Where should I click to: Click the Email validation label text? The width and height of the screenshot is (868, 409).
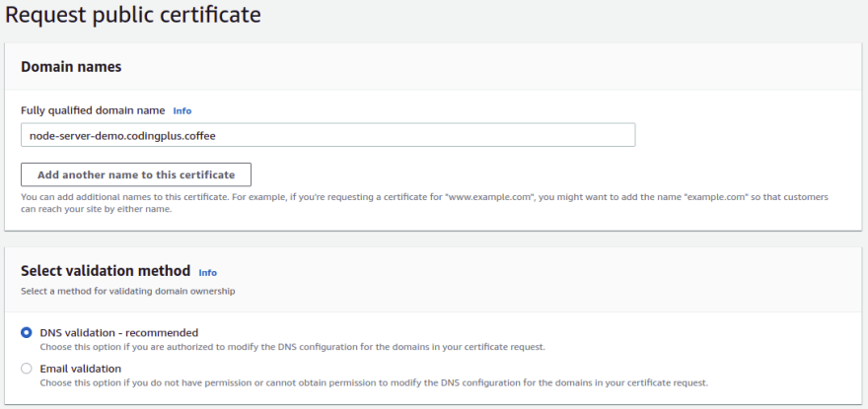(81, 369)
